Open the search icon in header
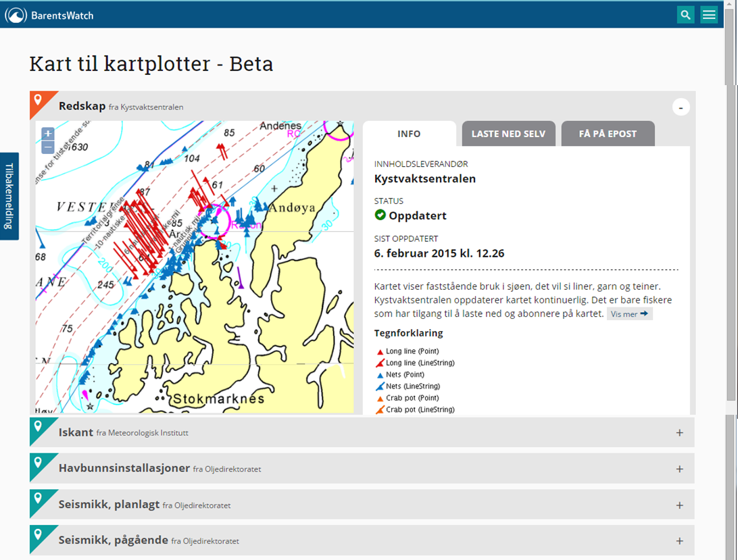 click(x=685, y=15)
